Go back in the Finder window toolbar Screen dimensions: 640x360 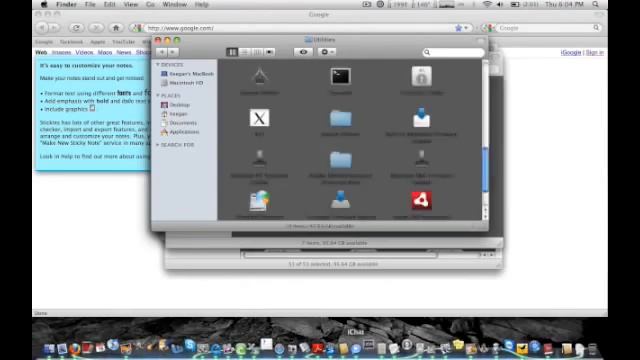[162, 52]
